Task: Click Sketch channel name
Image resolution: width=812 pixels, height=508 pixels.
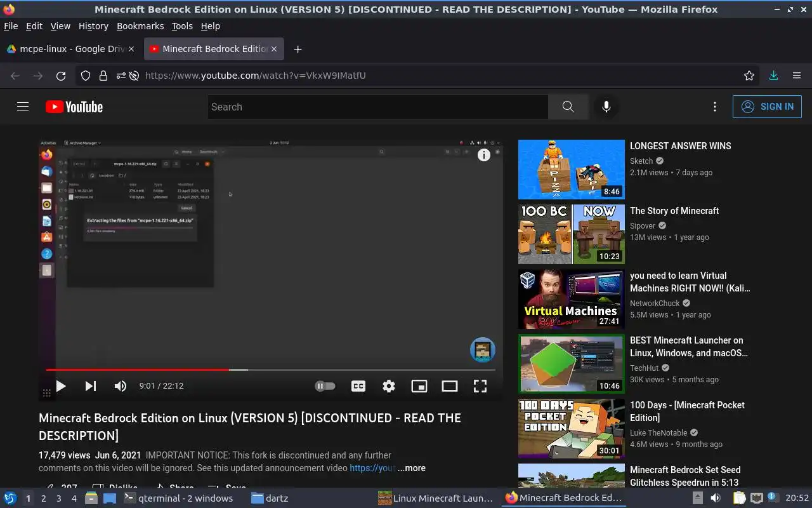Action: pyautogui.click(x=641, y=161)
